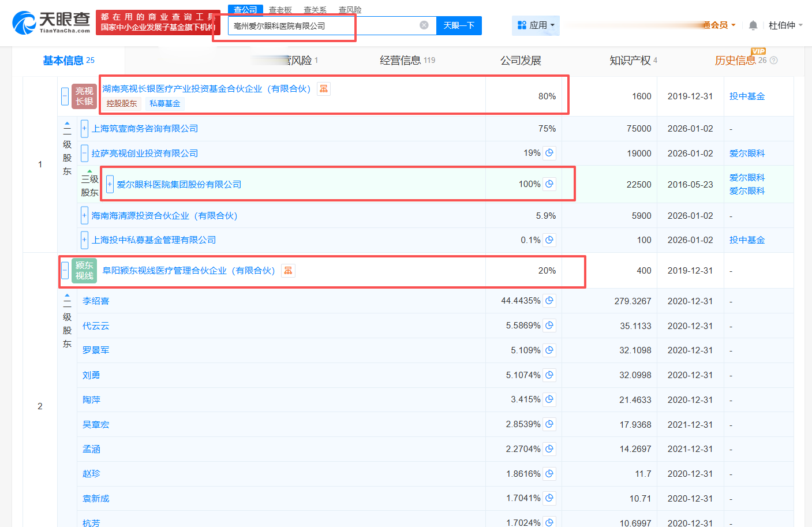Click into the company search input field
Image resolution: width=812 pixels, height=527 pixels.
[x=323, y=25]
